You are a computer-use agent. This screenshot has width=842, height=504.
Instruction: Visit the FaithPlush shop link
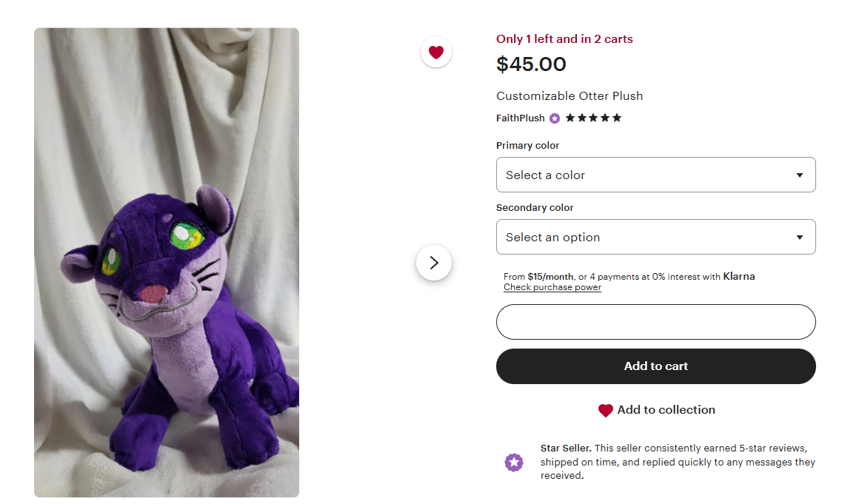click(x=520, y=118)
